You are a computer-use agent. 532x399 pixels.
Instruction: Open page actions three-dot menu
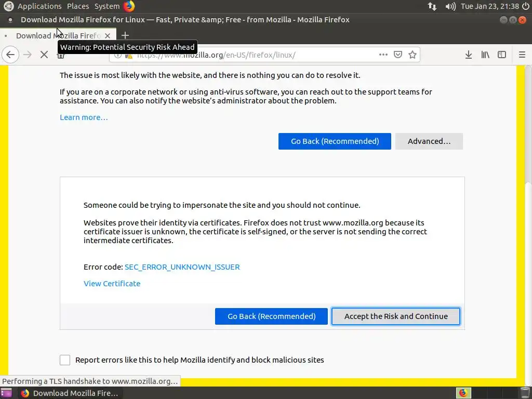[383, 55]
